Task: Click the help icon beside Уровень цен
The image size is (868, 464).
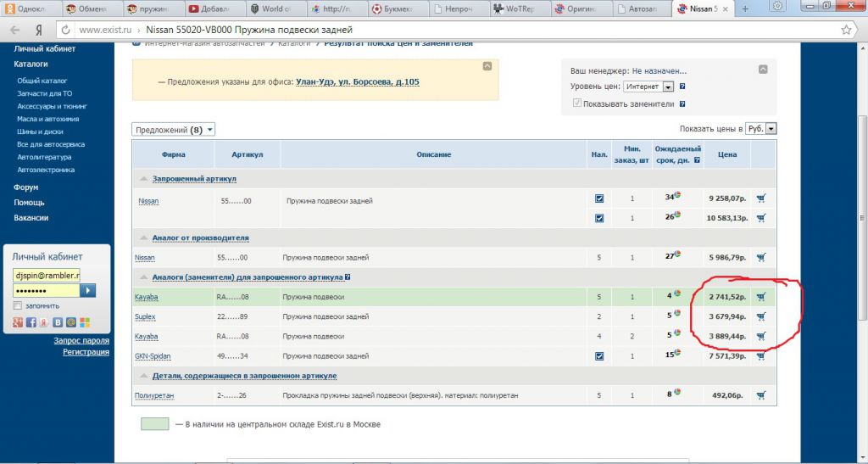Action: (x=682, y=87)
